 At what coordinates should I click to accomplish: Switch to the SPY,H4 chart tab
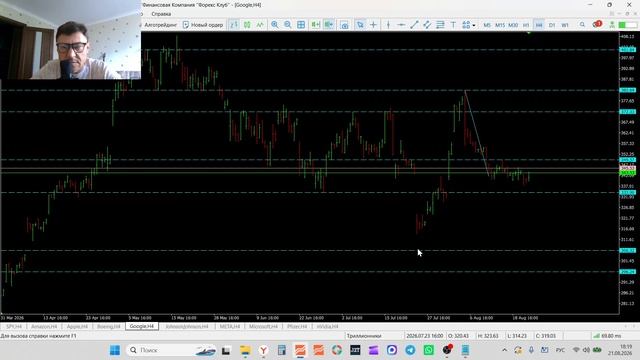(14, 327)
